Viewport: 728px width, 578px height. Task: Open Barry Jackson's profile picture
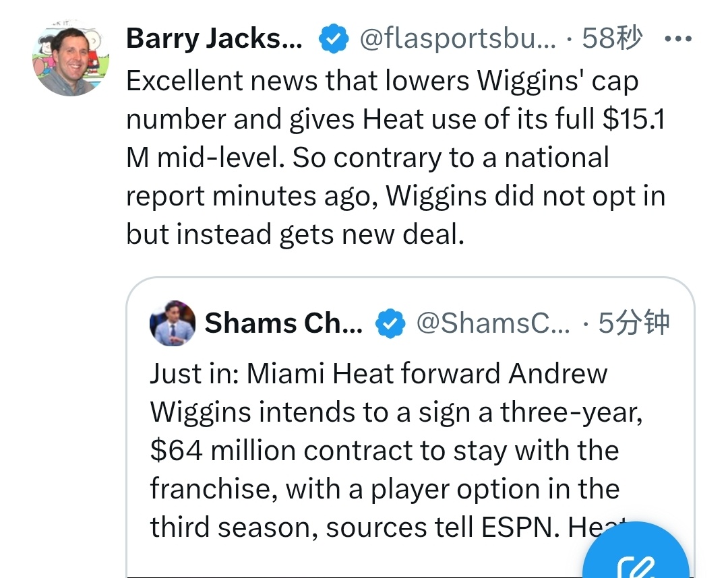coord(71,59)
